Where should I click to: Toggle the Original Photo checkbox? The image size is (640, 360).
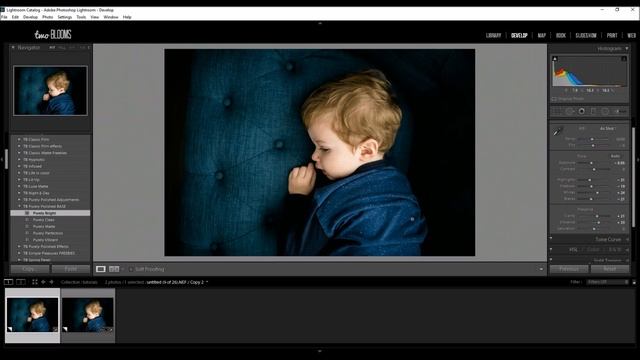pos(554,99)
